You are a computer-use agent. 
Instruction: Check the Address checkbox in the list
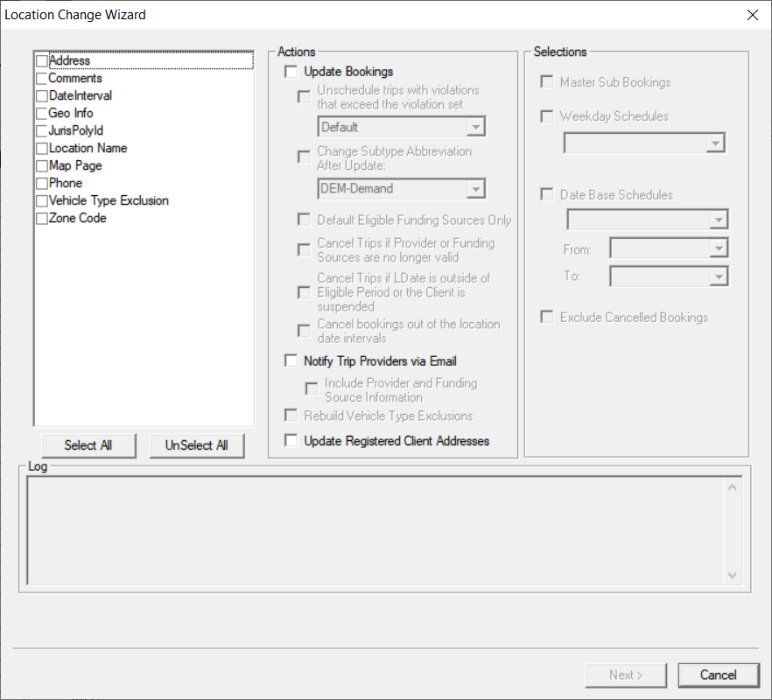pos(40,60)
